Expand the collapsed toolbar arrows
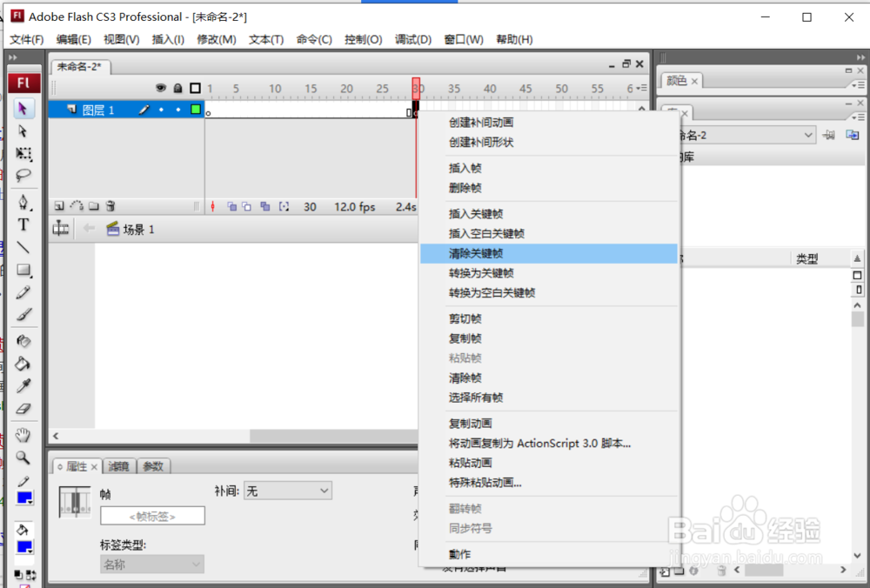The image size is (870, 588). [13, 57]
